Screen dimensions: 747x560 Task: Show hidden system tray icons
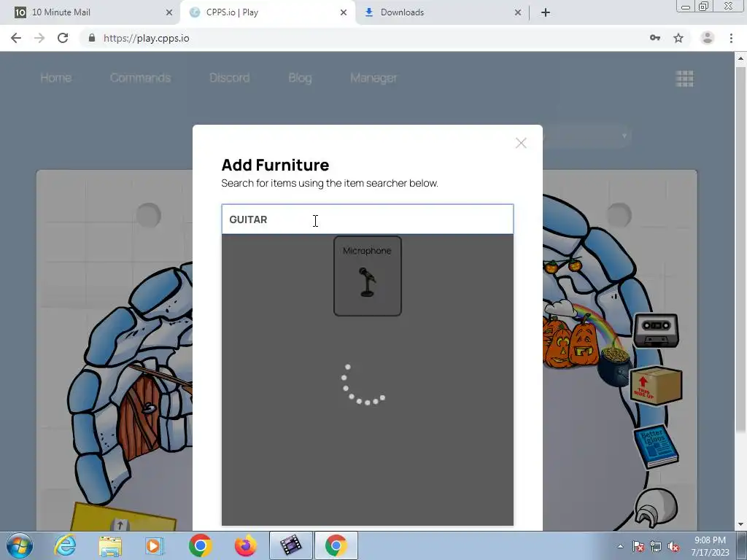click(620, 546)
